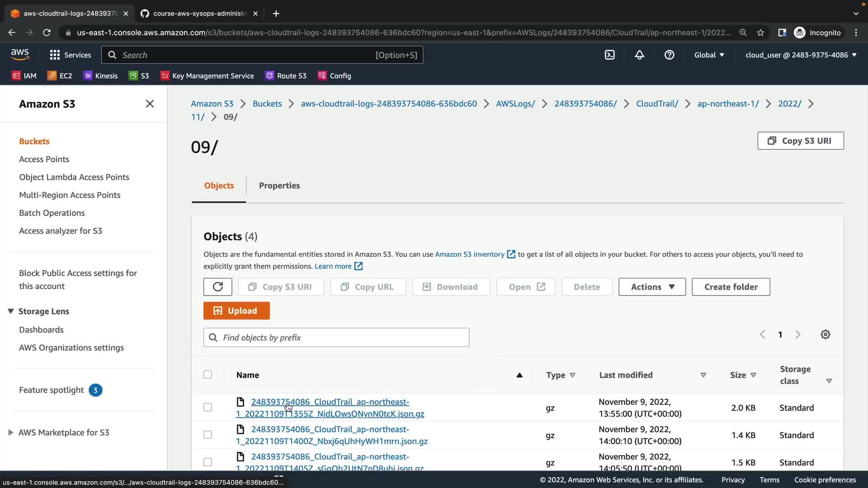Screen dimensions: 868x488
Task: Click the orange Upload button
Action: point(236,311)
